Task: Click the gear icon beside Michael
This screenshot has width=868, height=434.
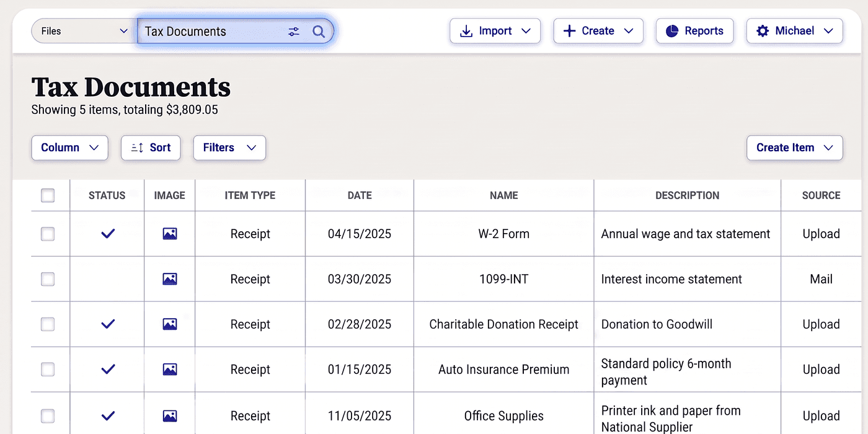Action: click(763, 31)
